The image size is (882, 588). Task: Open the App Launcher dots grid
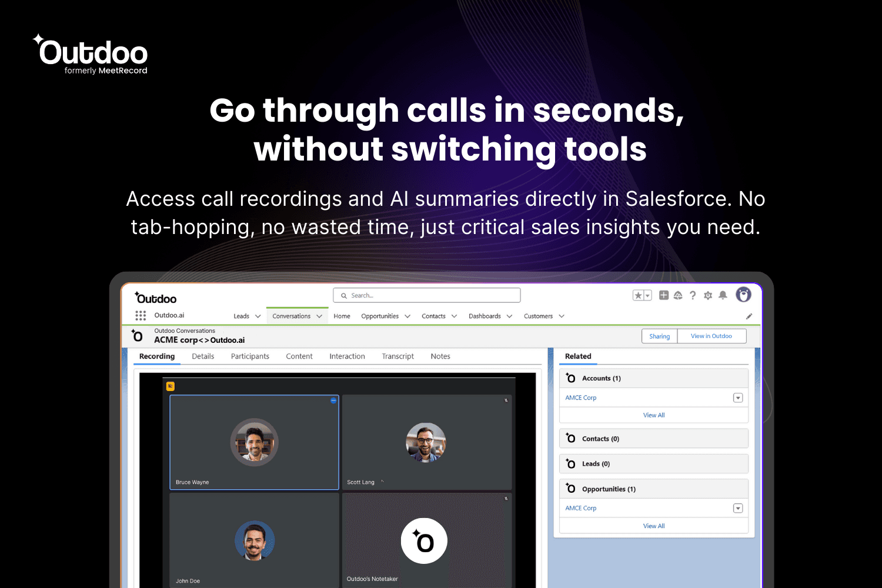click(x=141, y=316)
